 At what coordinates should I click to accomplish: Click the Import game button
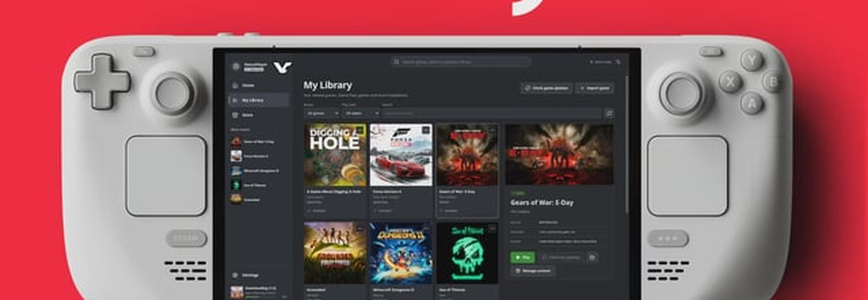tap(594, 88)
